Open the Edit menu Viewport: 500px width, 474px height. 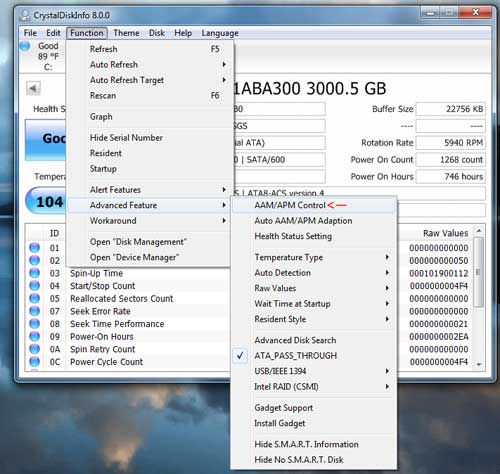[53, 33]
